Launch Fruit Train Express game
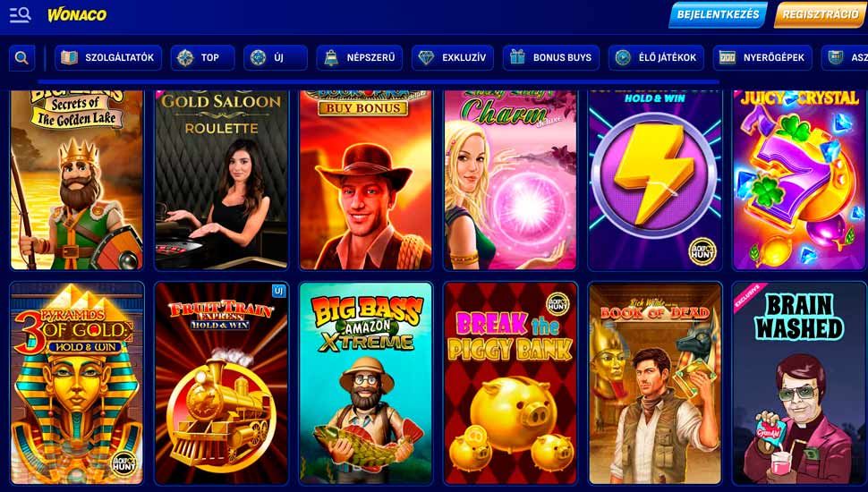Screen dimensions: 868x492 221,384
